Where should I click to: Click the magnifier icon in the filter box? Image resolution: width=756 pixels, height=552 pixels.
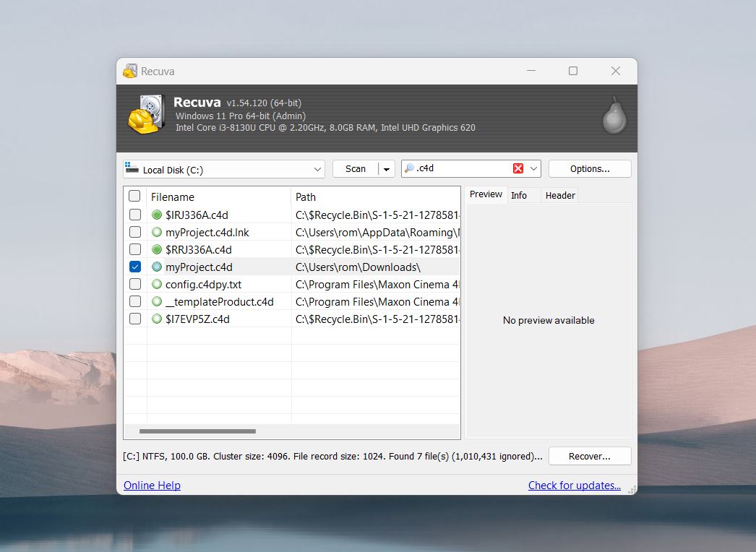click(x=409, y=168)
